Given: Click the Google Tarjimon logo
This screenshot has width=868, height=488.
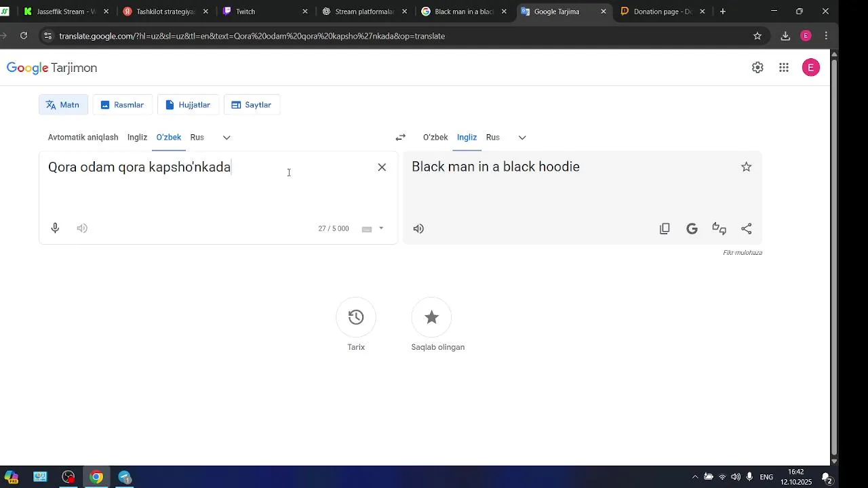Looking at the screenshot, I should coord(52,68).
